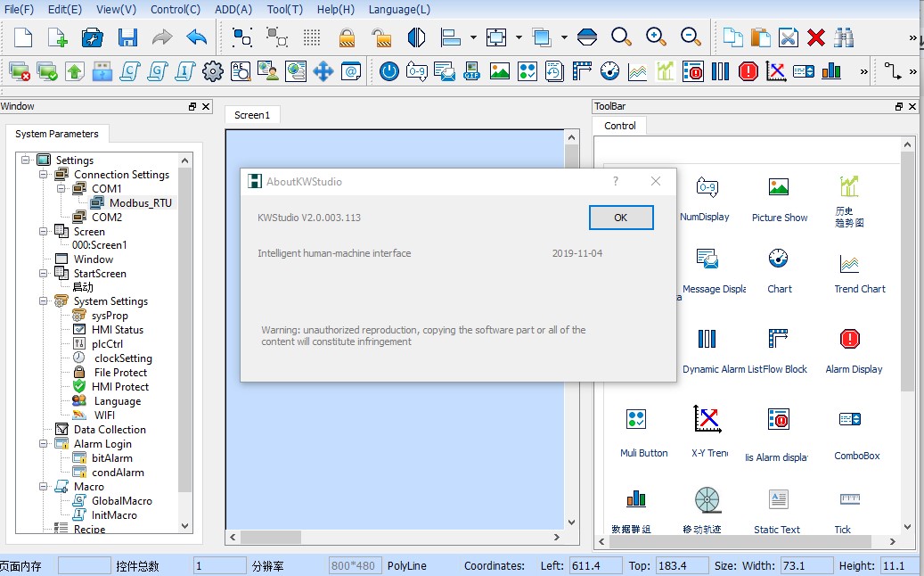
Task: Select the System Parameters tab
Action: (56, 134)
